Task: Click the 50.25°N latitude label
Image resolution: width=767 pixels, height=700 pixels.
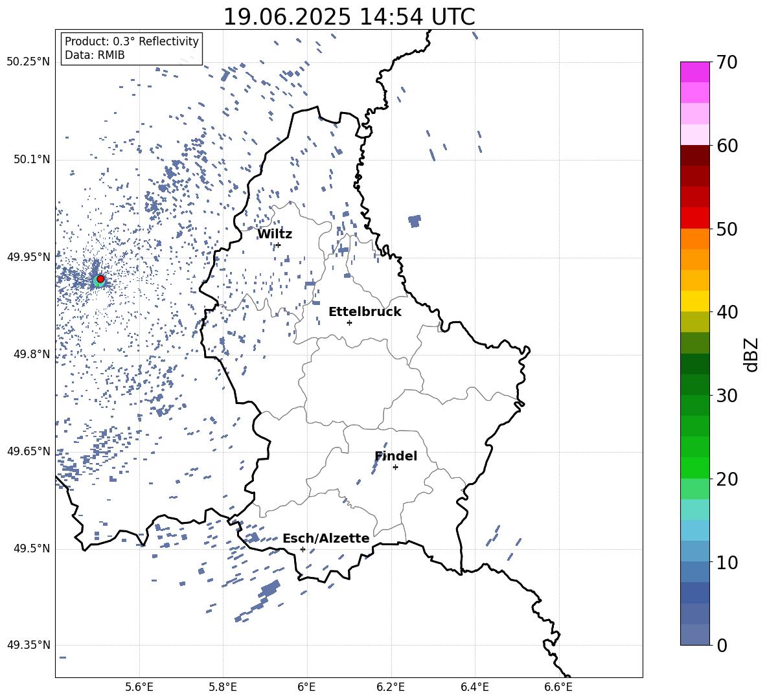Action: (29, 62)
